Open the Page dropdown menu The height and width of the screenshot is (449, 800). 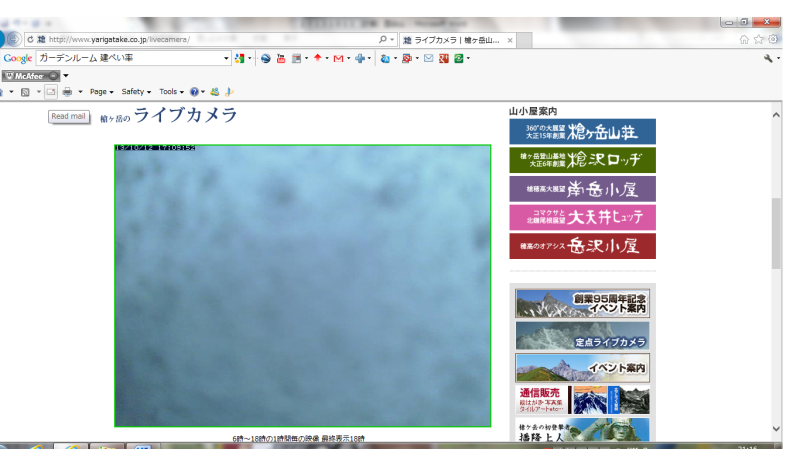pos(101,91)
